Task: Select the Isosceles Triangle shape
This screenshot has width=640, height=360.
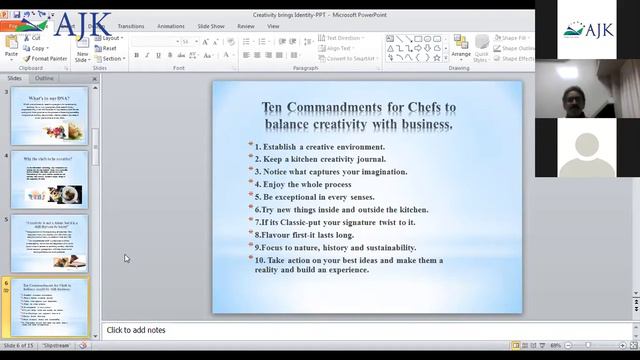Action: (x=390, y=49)
